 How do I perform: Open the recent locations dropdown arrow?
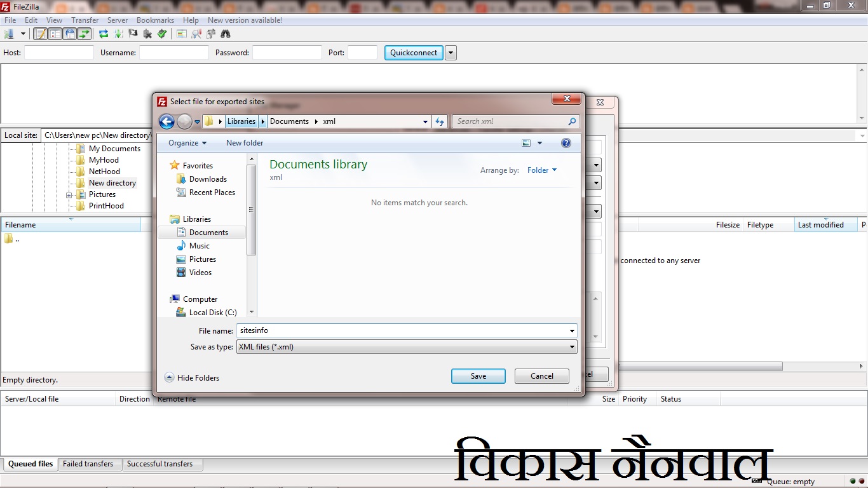click(198, 122)
